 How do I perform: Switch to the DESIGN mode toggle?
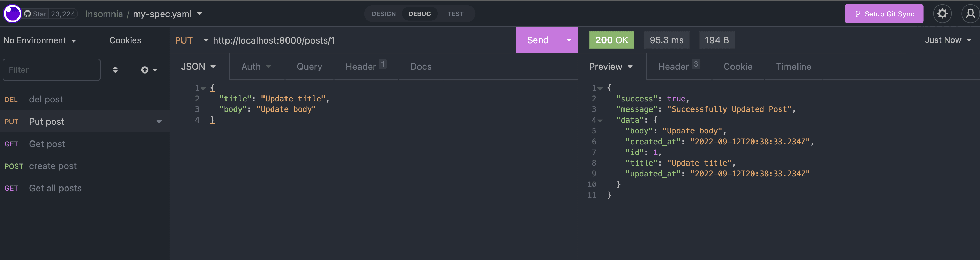384,14
